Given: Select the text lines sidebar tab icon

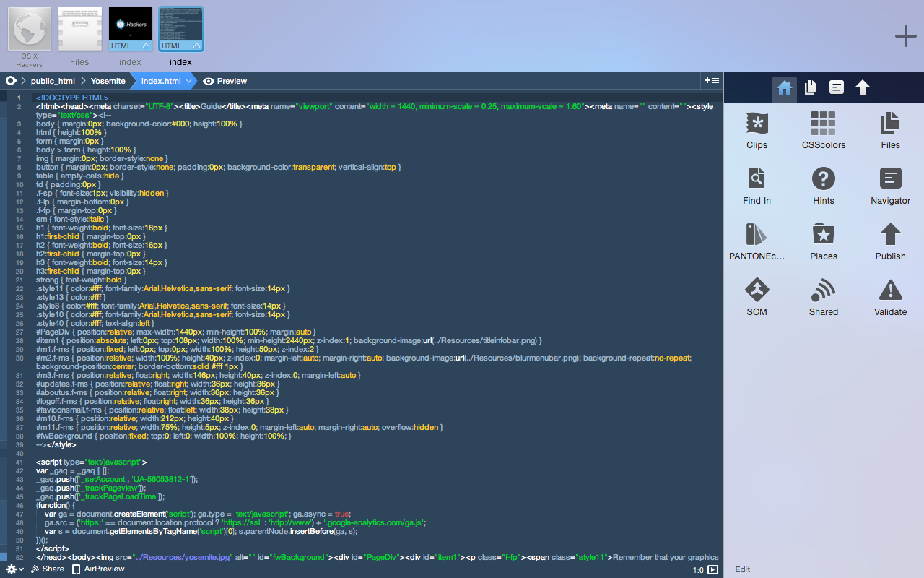Looking at the screenshot, I should 837,88.
